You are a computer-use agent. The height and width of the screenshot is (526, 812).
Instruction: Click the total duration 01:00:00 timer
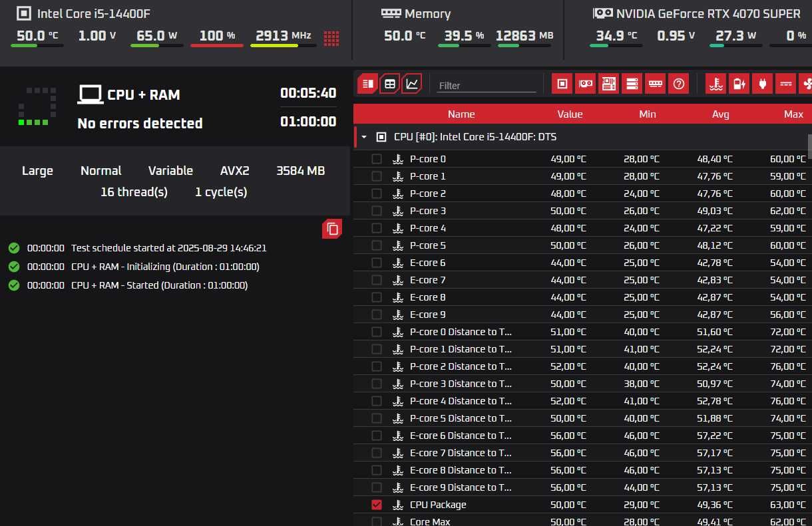pos(308,121)
